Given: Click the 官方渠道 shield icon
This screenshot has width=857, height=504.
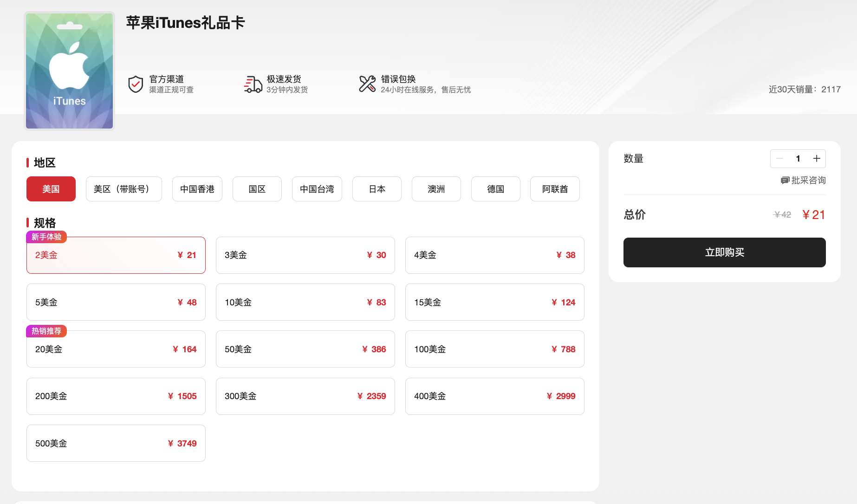Looking at the screenshot, I should [135, 84].
